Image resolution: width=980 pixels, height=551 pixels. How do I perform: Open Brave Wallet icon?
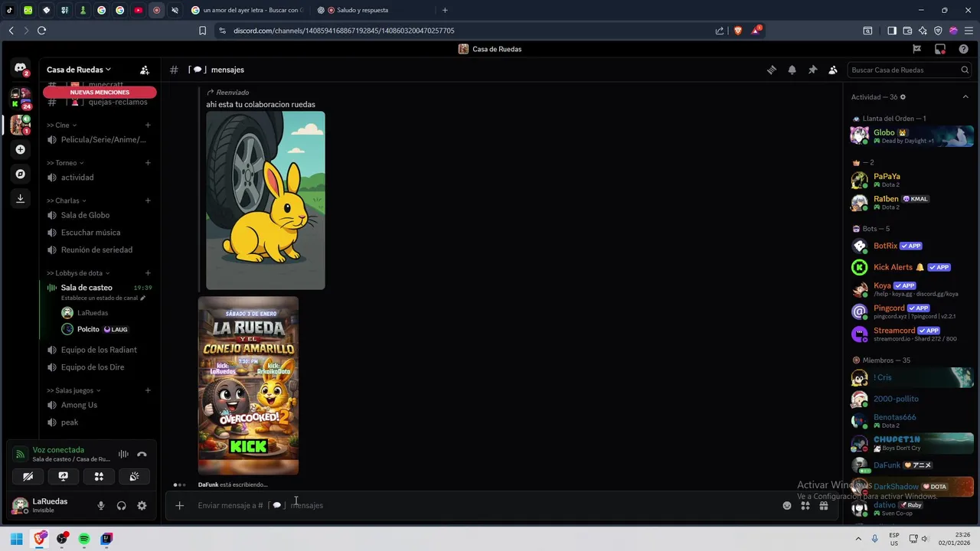point(907,31)
